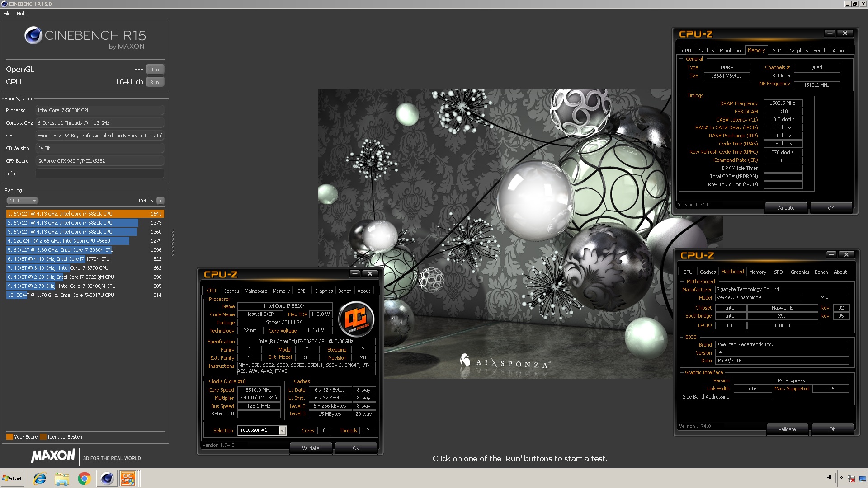868x488 pixels.
Task: Minimize the Cinebench R15 main window
Action: 848,4
